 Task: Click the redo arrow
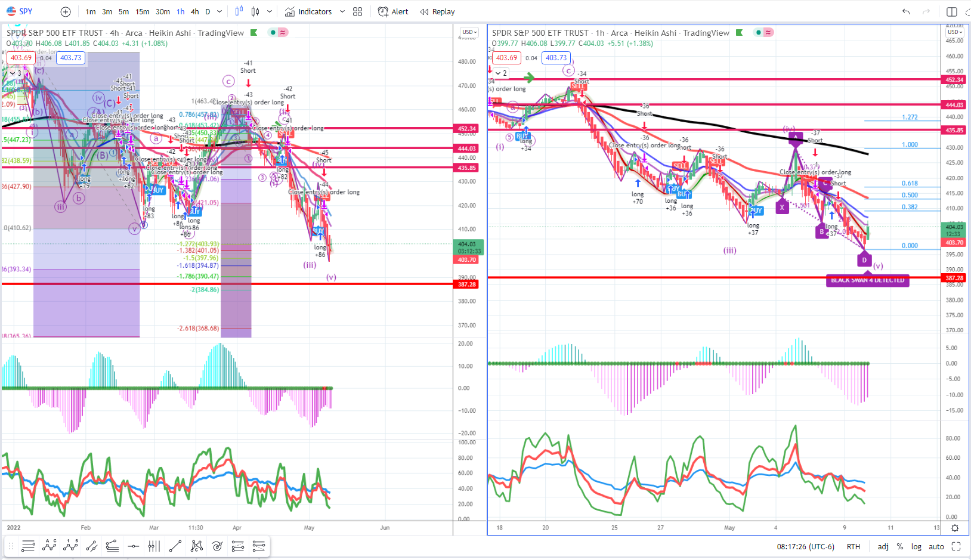coord(926,12)
